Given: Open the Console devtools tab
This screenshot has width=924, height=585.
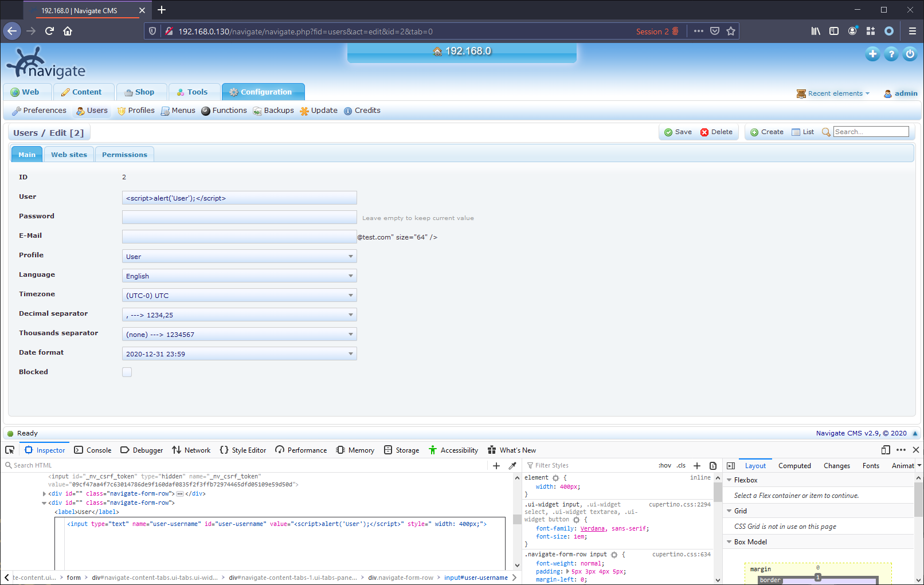Looking at the screenshot, I should pos(93,450).
